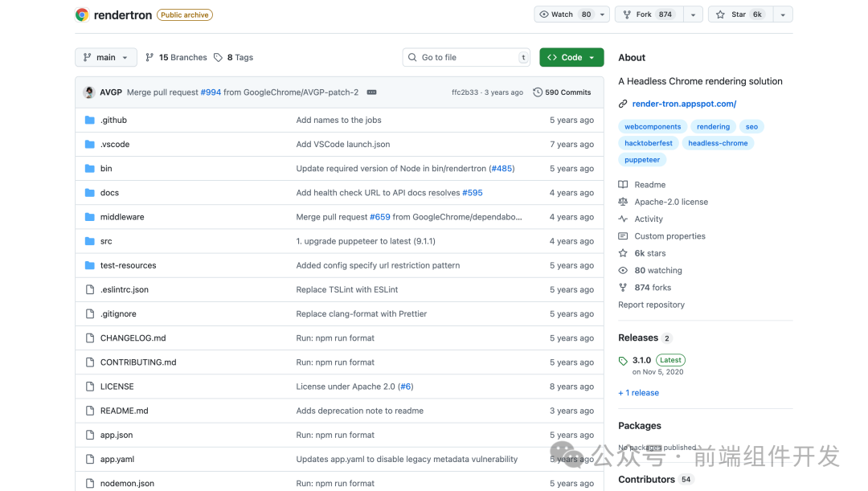Star the rendertron repository
Image resolution: width=868 pixels, height=491 pixels.
pyautogui.click(x=741, y=14)
